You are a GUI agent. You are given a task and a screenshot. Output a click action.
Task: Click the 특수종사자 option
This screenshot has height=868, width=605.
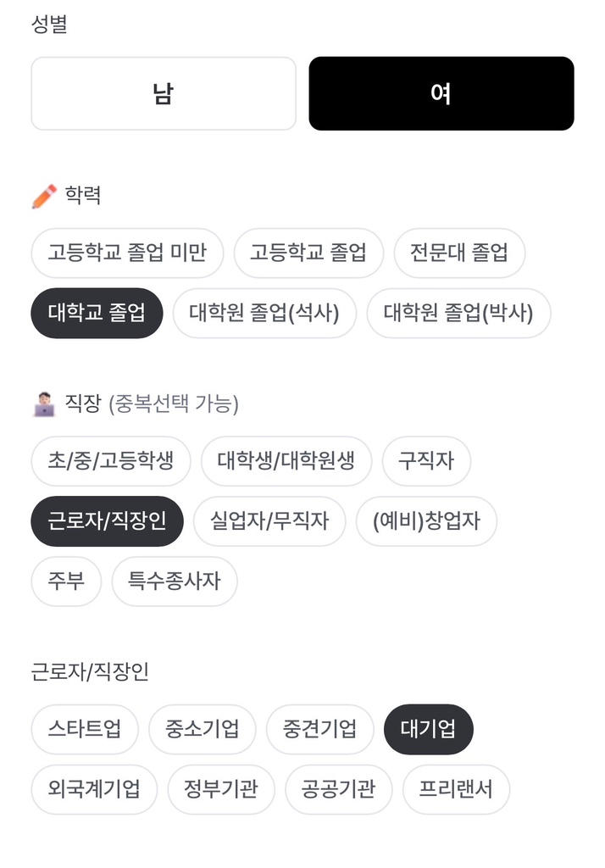175,581
